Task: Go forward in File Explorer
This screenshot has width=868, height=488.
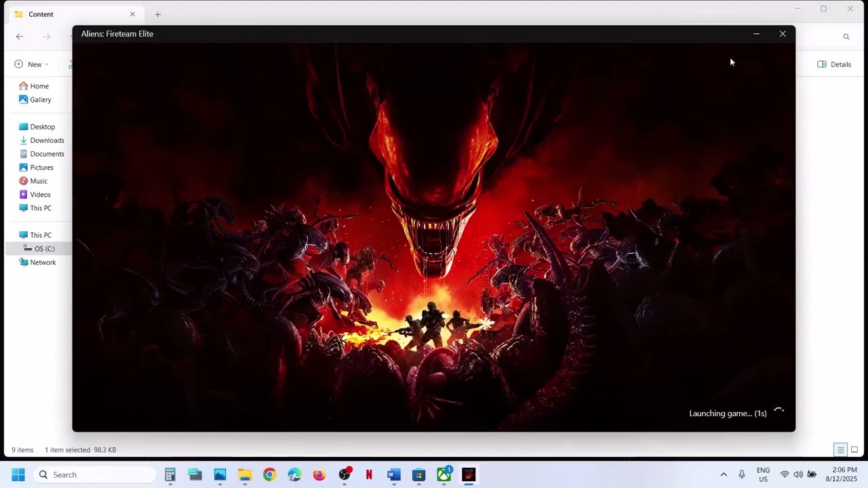Action: (x=47, y=37)
